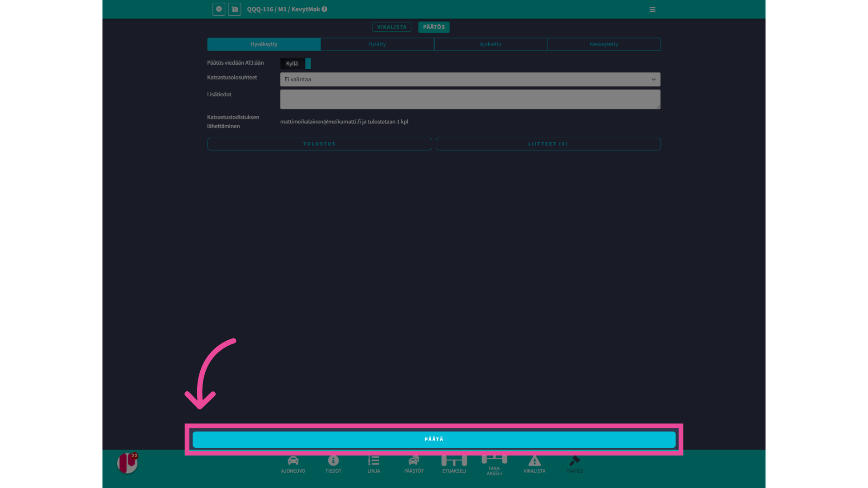Select the Keskeytetty decision option
Screen dimensions: 868x488
pos(604,44)
